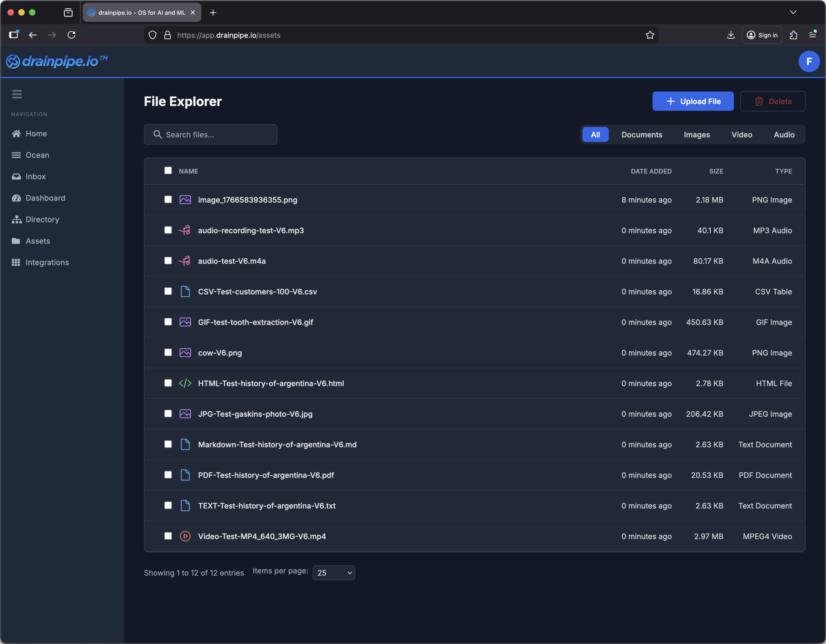Open the user avatar F profile icon
Viewport: 826px width, 644px height.
pyautogui.click(x=809, y=61)
